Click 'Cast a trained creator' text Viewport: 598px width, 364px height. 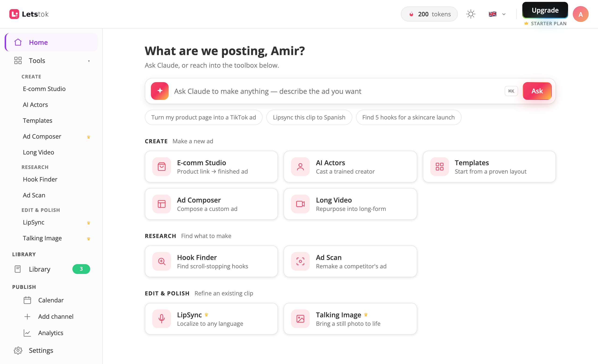[x=345, y=171]
